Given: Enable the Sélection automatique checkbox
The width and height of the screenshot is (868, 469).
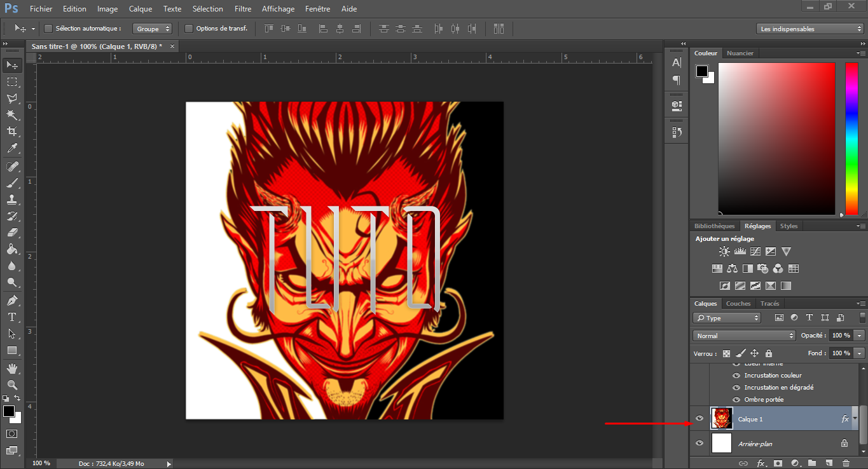Looking at the screenshot, I should click(48, 29).
